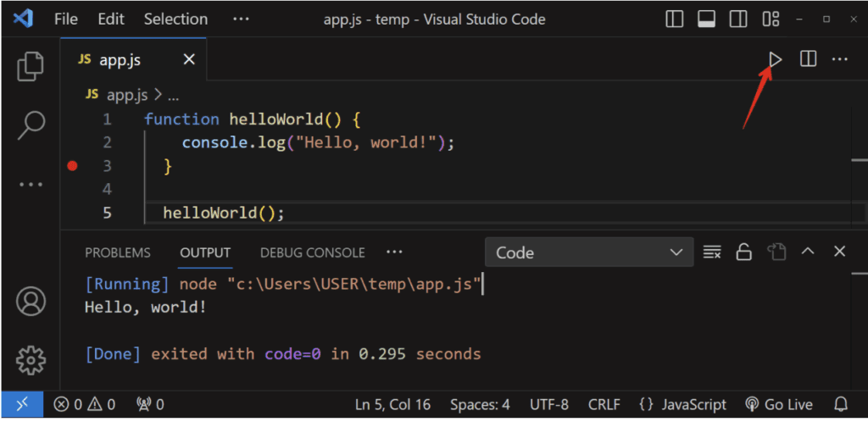Maximize the panel with the chevron up

click(808, 252)
